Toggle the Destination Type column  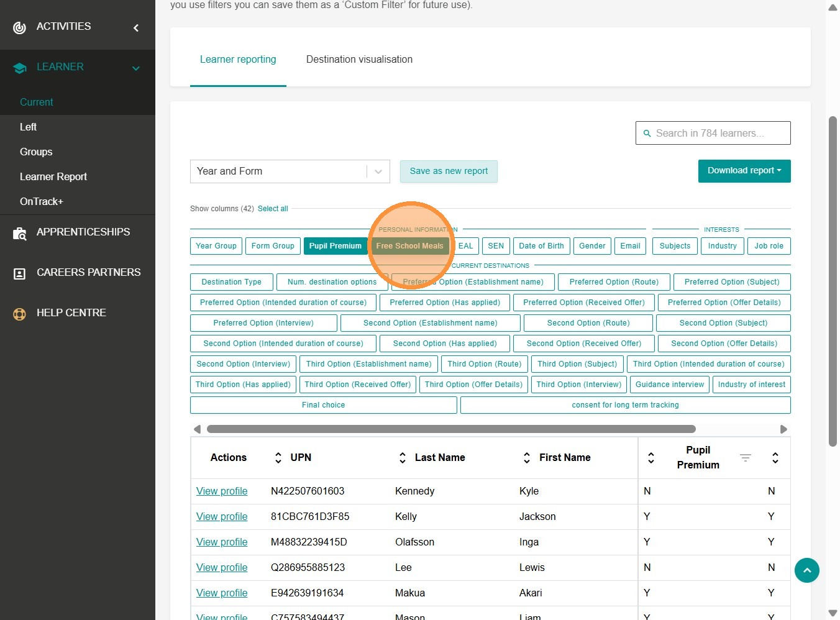pyautogui.click(x=232, y=282)
